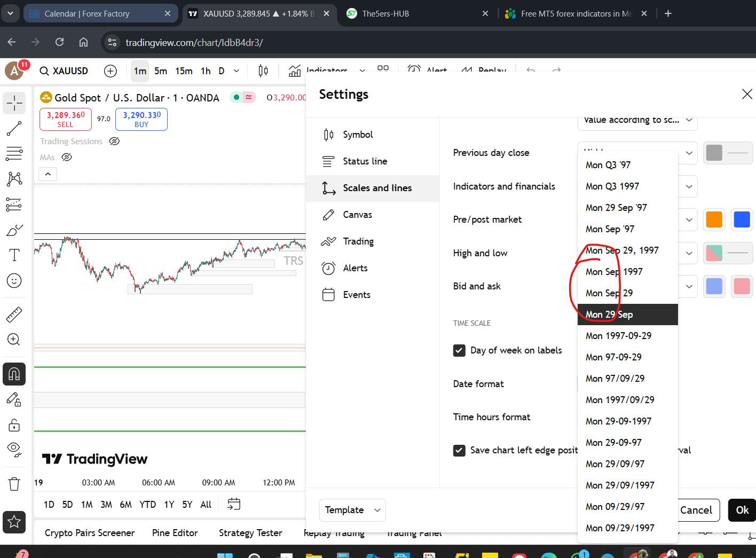The image size is (756, 558).
Task: Select the zoom in tool
Action: point(14,340)
